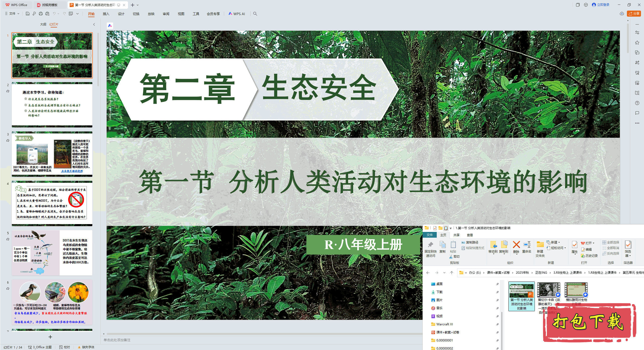The image size is (644, 350).
Task: Click the orange 分享 button
Action: click(634, 14)
